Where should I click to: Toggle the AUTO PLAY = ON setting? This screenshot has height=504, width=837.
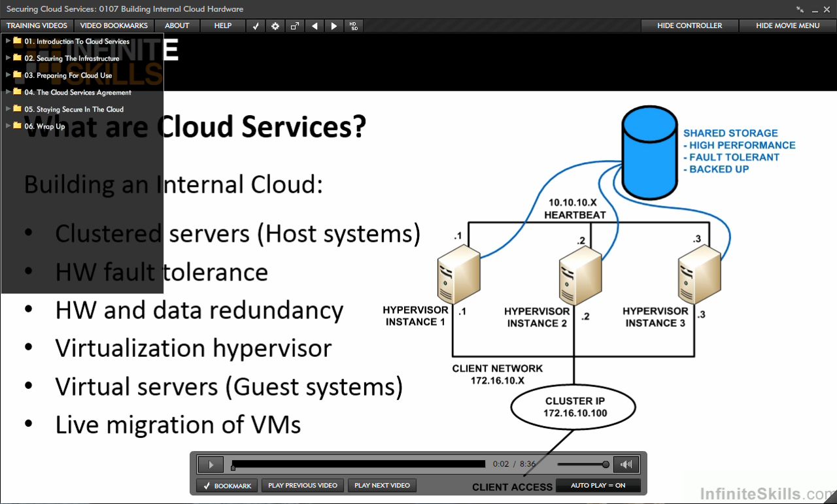tap(598, 486)
